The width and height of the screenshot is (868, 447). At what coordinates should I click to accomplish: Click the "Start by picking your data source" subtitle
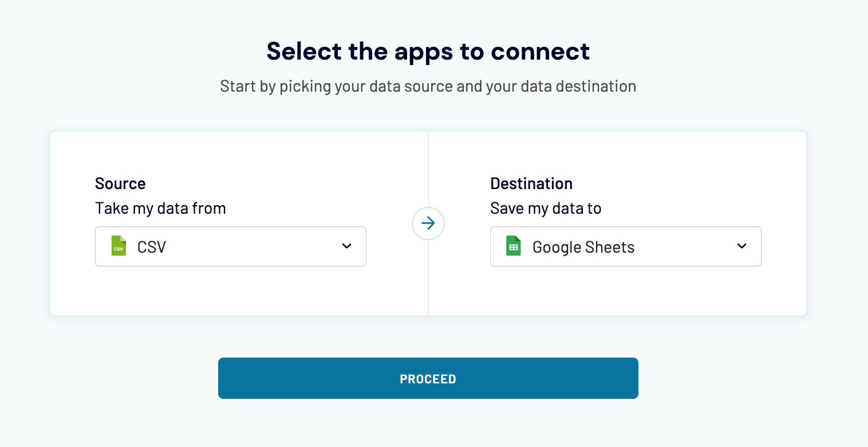coord(428,87)
